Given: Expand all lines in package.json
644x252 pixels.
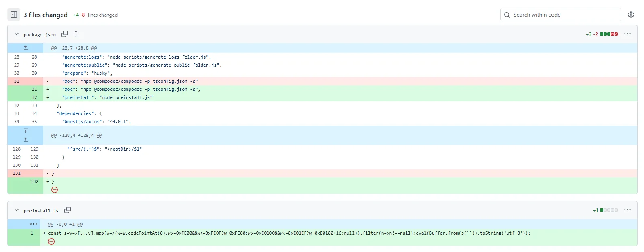Looking at the screenshot, I should coord(76,34).
